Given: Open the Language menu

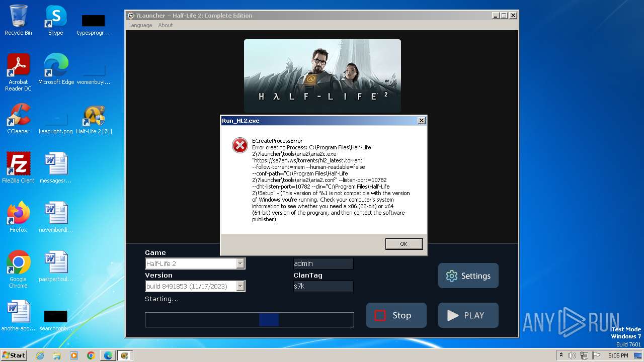Looking at the screenshot, I should pos(140,25).
